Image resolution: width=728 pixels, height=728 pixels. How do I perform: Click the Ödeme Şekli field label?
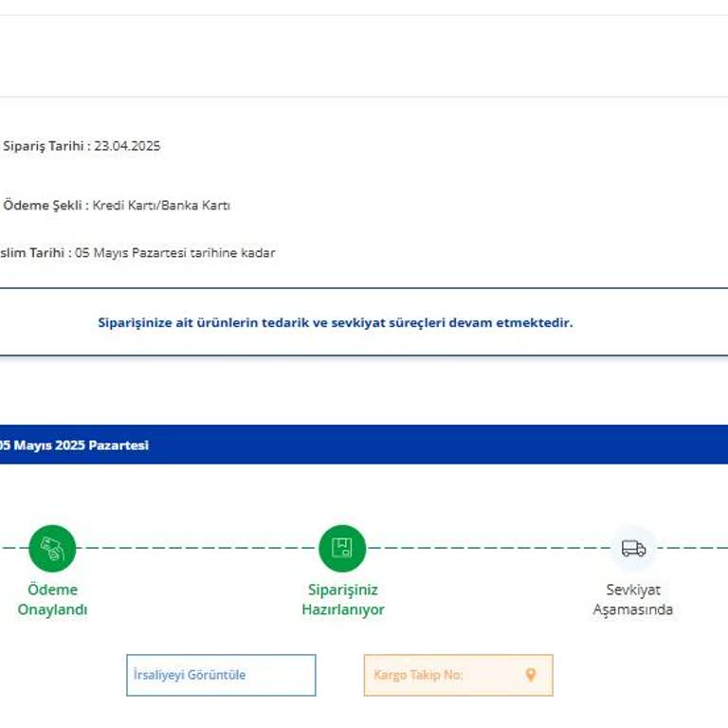45,205
